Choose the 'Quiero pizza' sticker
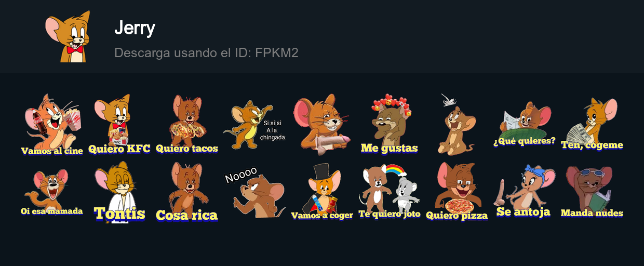644x266 pixels. tap(457, 192)
